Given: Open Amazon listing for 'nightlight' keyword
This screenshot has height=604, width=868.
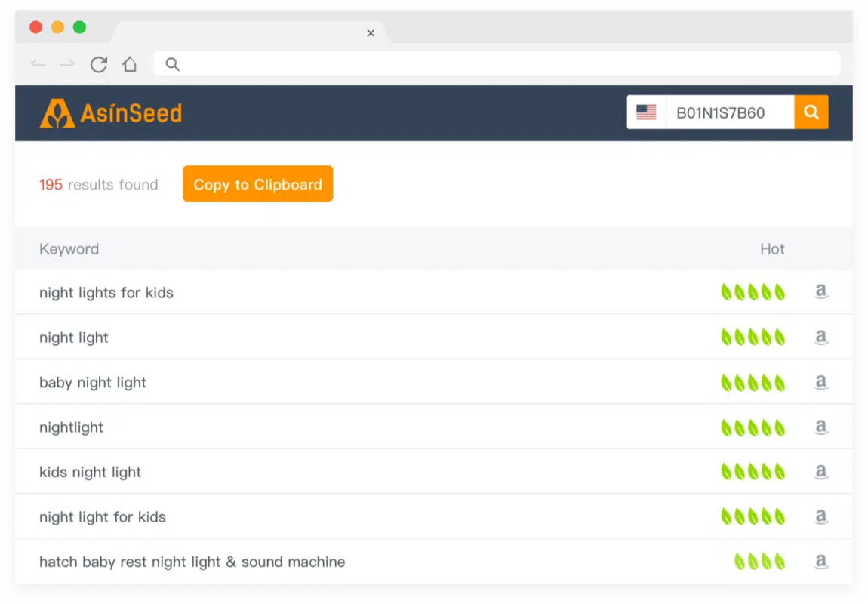Looking at the screenshot, I should (x=820, y=427).
